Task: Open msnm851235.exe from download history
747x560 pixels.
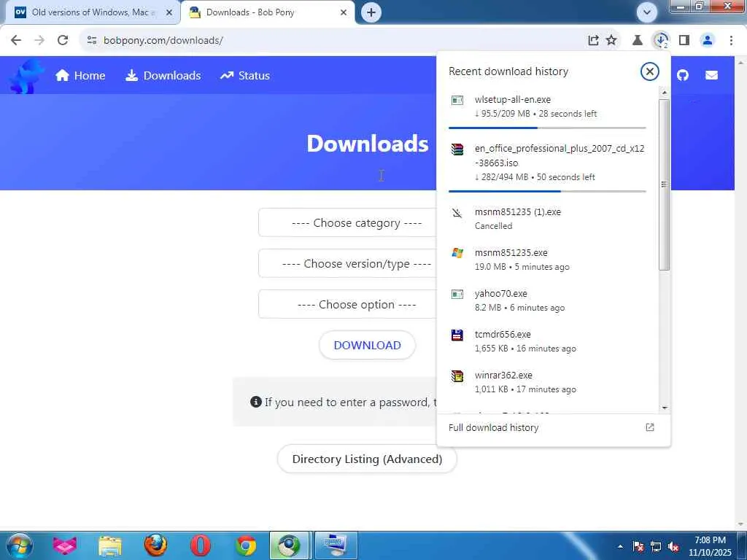Action: pyautogui.click(x=547, y=260)
